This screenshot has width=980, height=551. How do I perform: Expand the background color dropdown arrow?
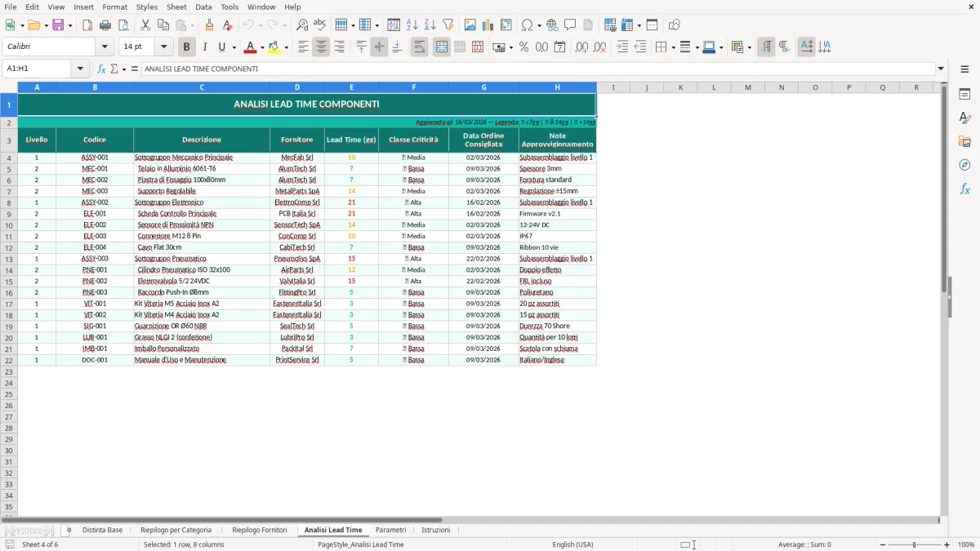(x=285, y=47)
